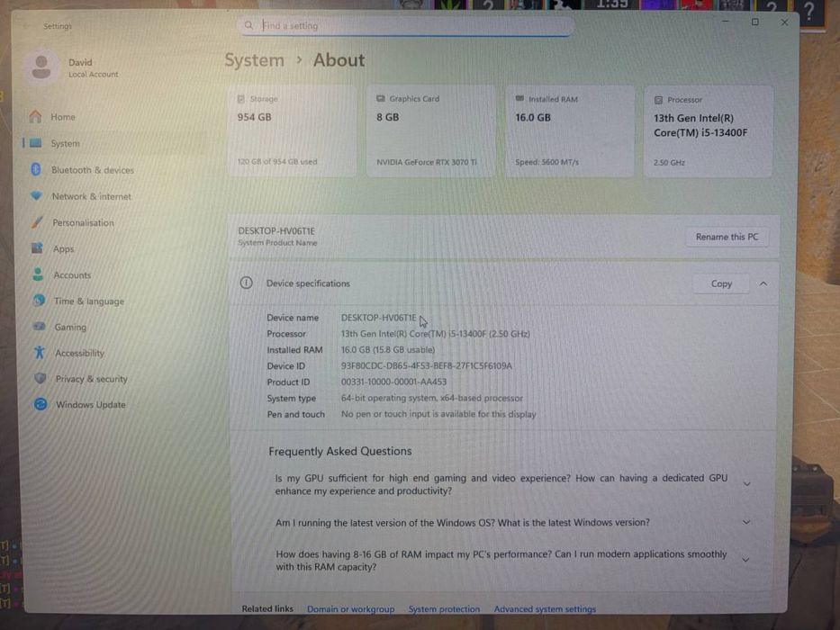Click the No pen or touch input text
Screen dimensions: 840x630
pyautogui.click(x=438, y=414)
